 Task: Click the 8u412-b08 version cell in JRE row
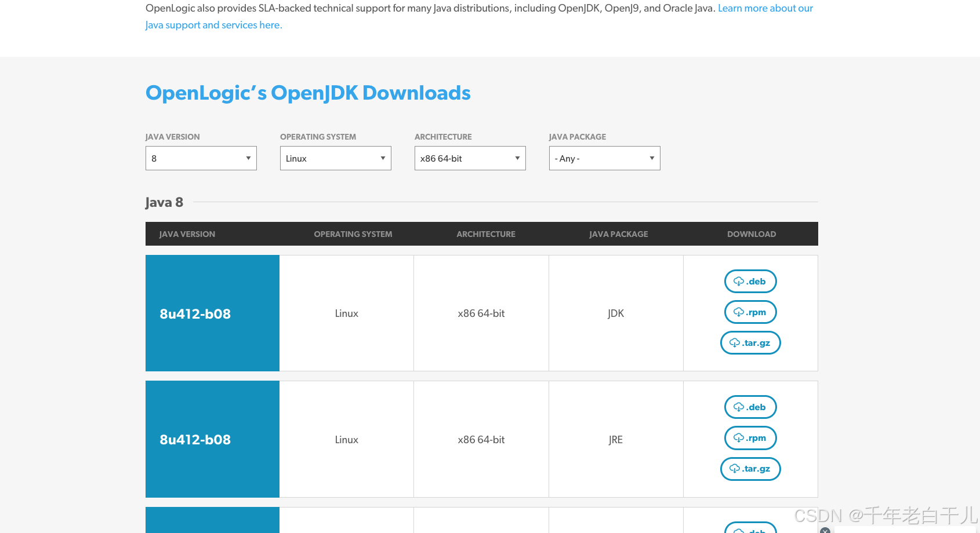(212, 439)
